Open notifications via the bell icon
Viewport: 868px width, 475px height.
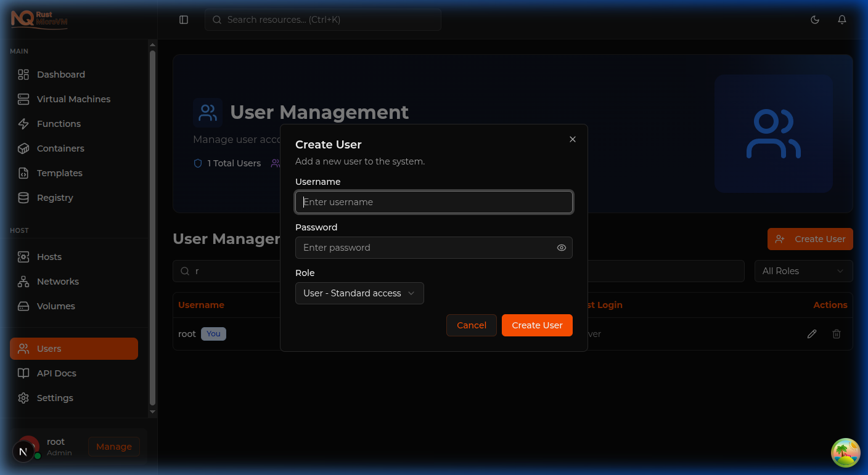click(x=842, y=19)
